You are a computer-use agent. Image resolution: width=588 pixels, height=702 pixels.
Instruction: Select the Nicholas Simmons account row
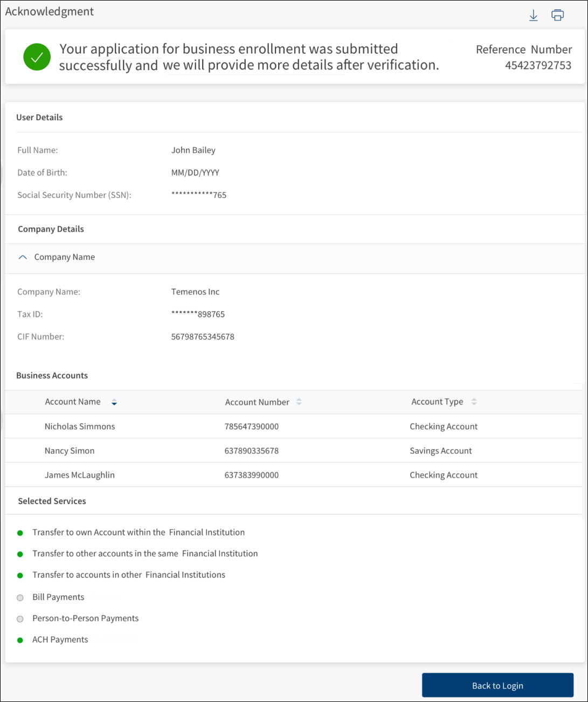(x=80, y=426)
